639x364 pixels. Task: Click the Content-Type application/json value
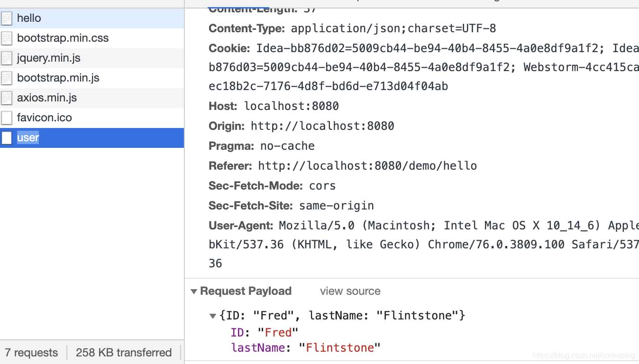(393, 28)
